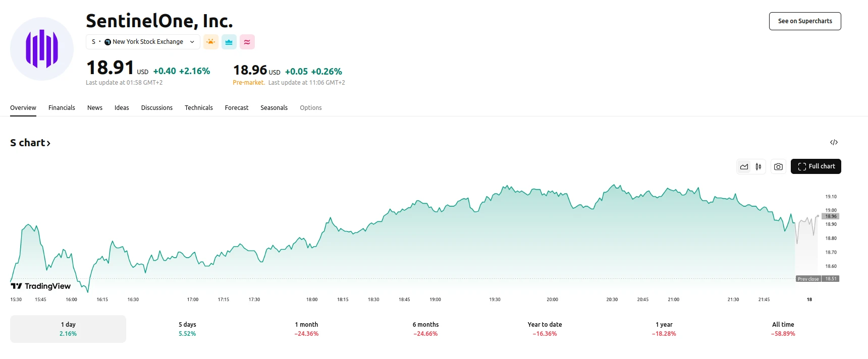Open the SentinelOne company logo
This screenshot has height=359, width=868.
coord(41,49)
